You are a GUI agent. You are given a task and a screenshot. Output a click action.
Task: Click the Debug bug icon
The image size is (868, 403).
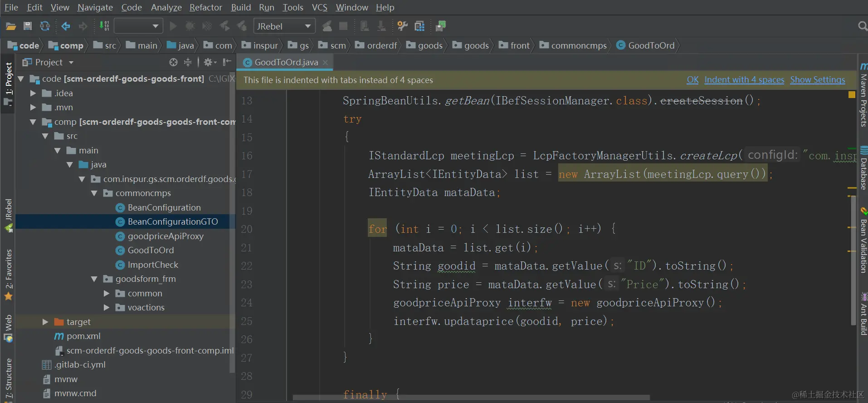point(190,26)
